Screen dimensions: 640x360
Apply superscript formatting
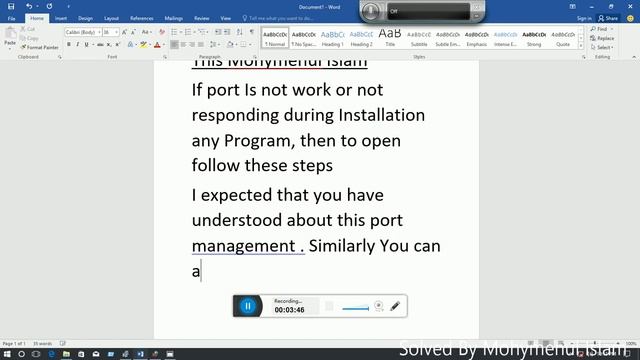coord(118,44)
